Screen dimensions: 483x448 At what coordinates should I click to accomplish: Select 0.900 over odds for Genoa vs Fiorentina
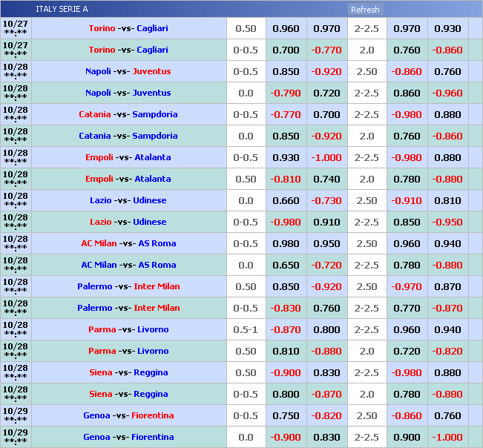(407, 438)
